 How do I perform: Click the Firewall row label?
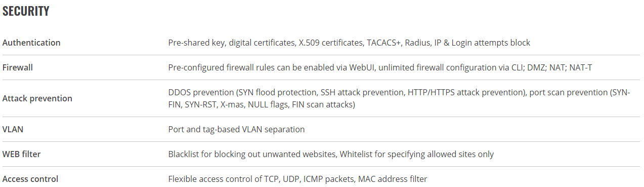point(18,67)
